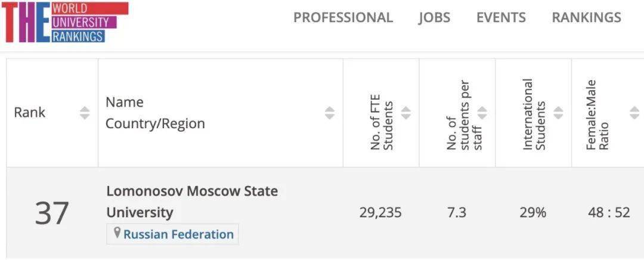
Task: Open the PROFESSIONAL menu
Action: tap(343, 18)
